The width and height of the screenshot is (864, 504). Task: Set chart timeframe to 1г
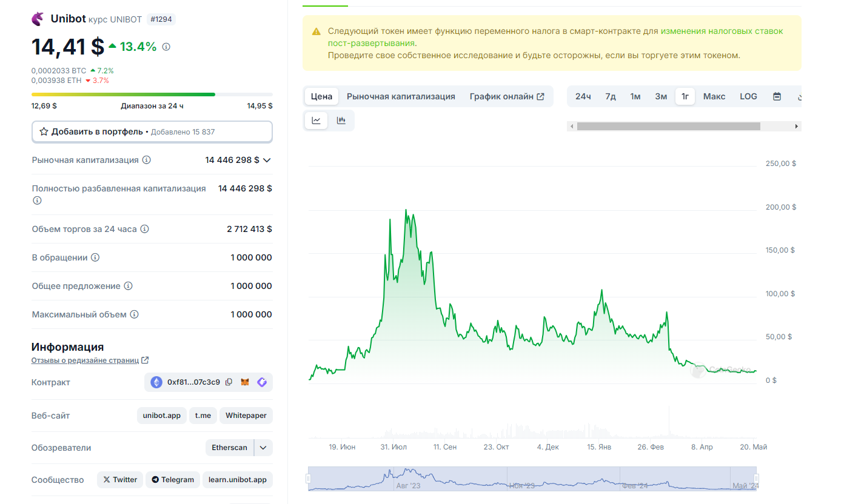tap(685, 96)
